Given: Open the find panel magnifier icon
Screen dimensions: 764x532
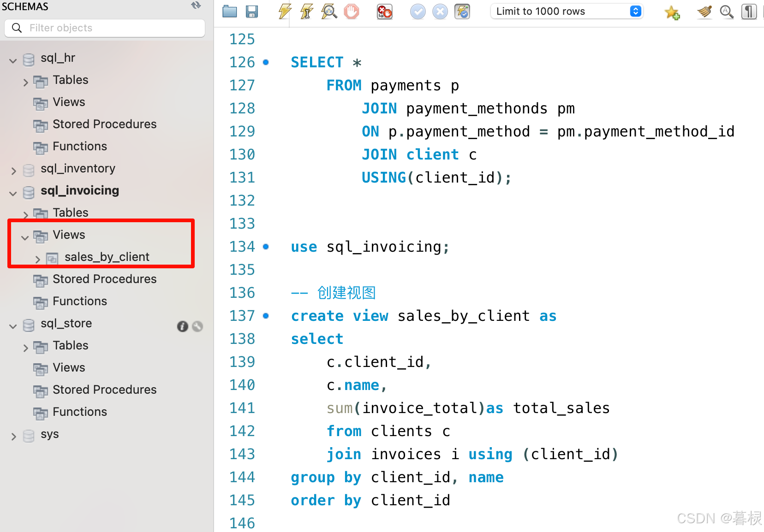Looking at the screenshot, I should [x=727, y=12].
